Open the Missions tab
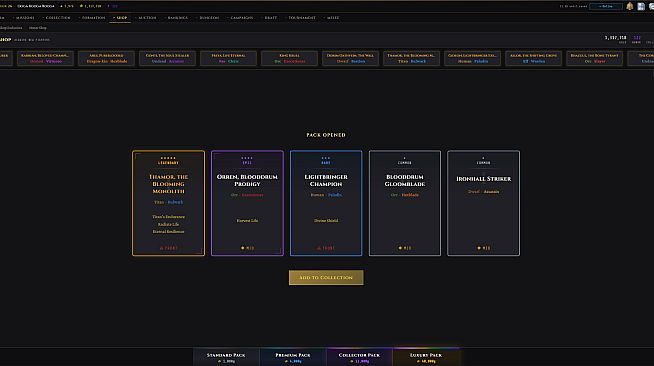 point(23,18)
